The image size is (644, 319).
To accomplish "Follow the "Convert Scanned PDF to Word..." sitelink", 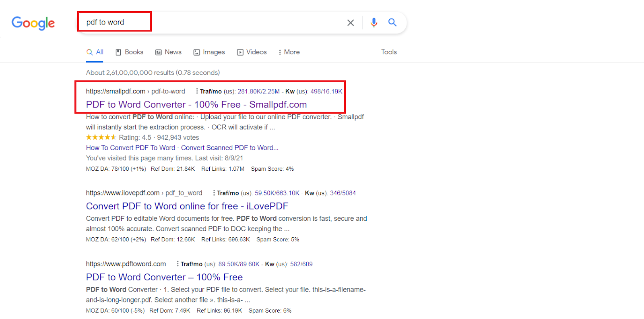I will click(230, 148).
